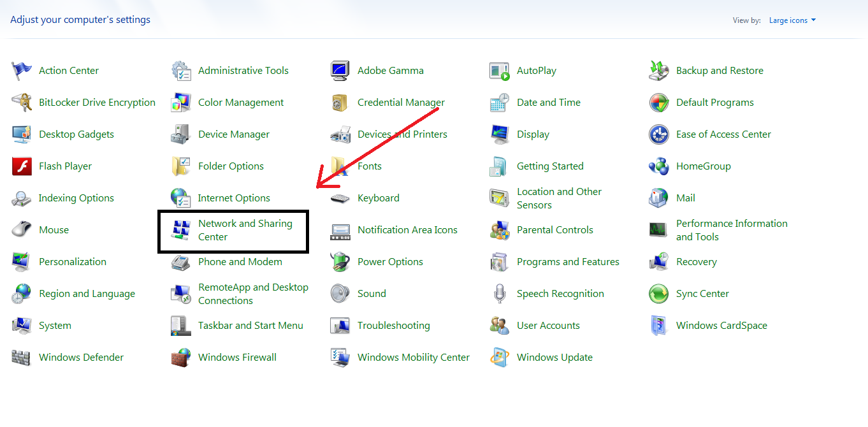868x427 pixels.
Task: Open the Date and Time calendar icon
Action: pyautogui.click(x=500, y=103)
